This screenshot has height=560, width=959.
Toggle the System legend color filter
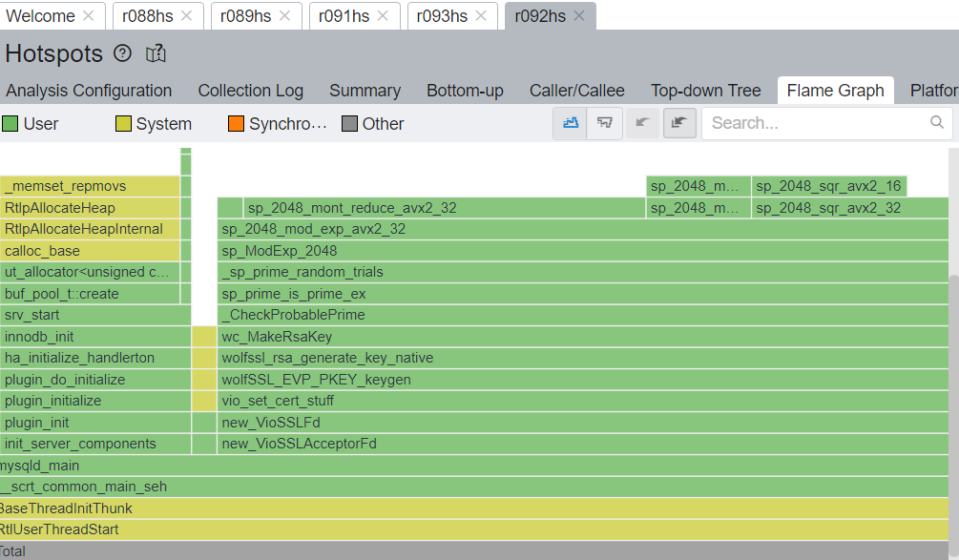point(123,124)
